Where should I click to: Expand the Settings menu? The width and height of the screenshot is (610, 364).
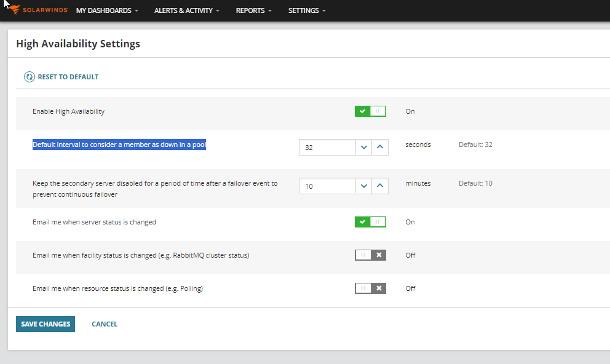pyautogui.click(x=307, y=10)
